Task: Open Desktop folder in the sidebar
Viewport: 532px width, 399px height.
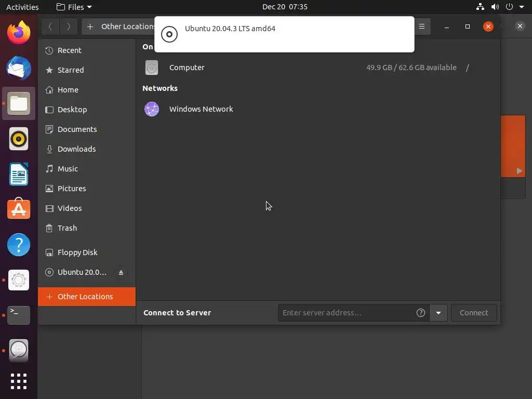Action: 87,110
